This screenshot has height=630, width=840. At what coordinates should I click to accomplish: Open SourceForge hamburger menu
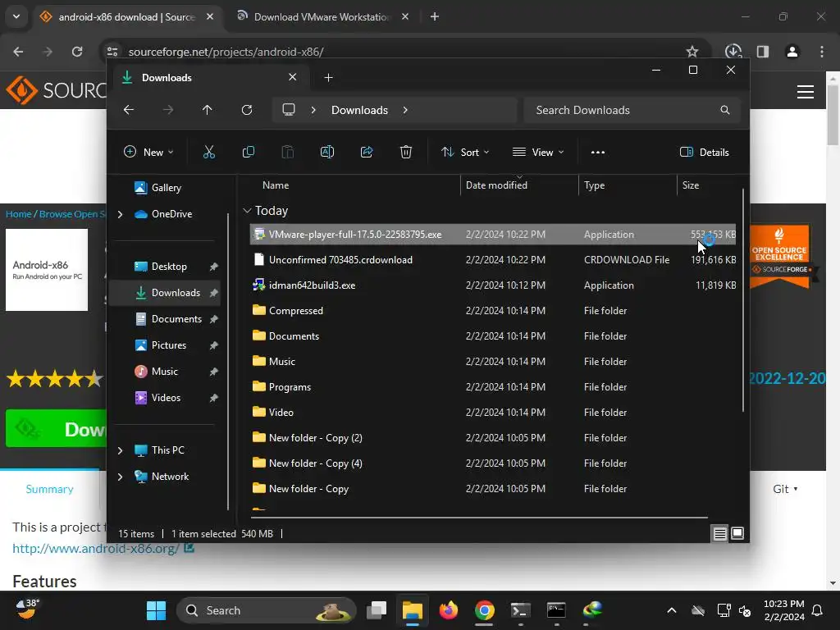806,92
